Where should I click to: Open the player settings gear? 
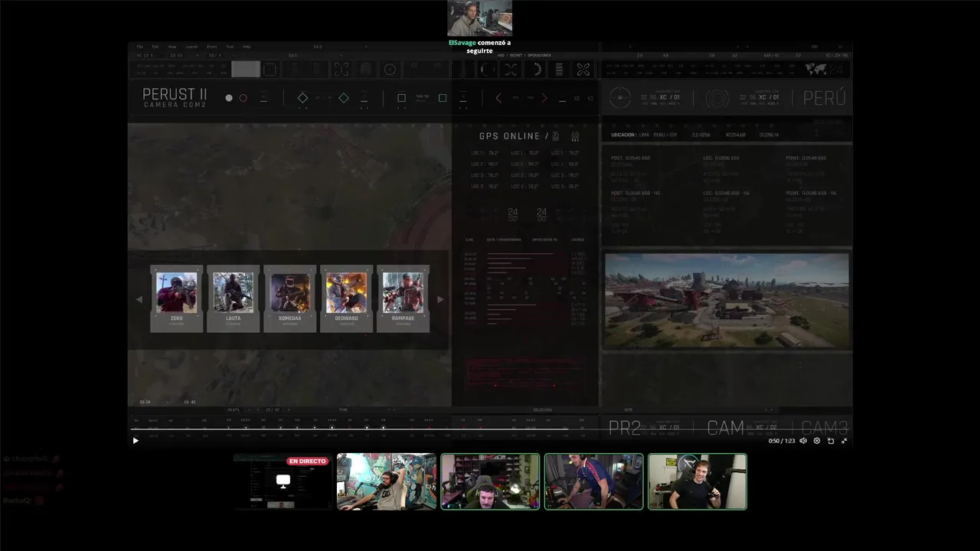pos(817,441)
